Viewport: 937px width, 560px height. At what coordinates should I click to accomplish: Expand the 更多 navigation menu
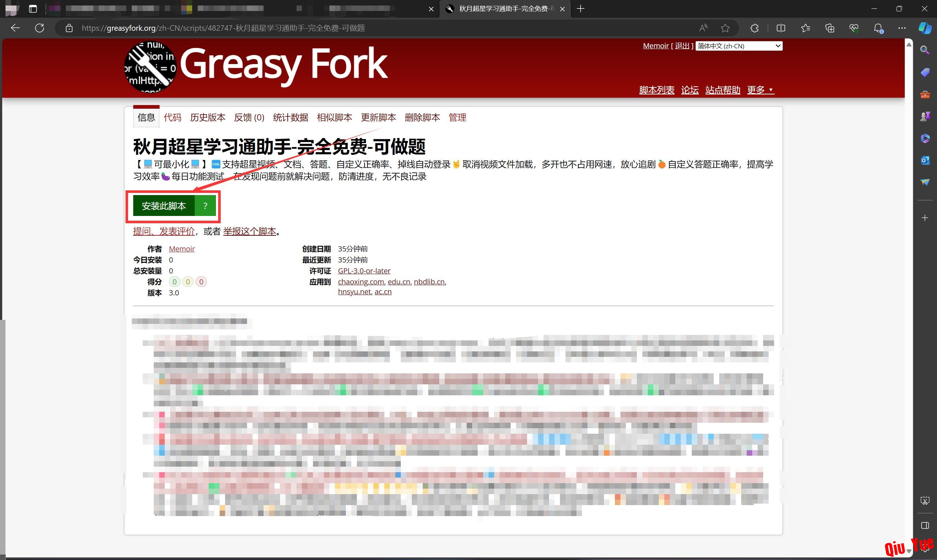[x=760, y=90]
